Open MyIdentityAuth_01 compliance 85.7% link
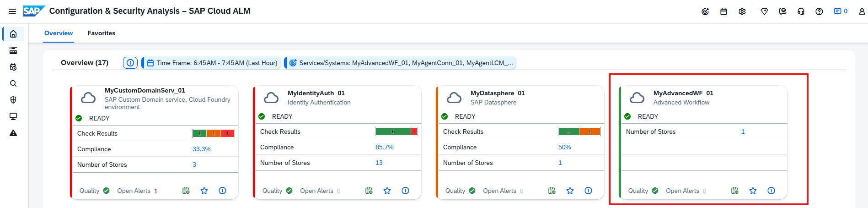The width and height of the screenshot is (868, 208). pos(384,147)
